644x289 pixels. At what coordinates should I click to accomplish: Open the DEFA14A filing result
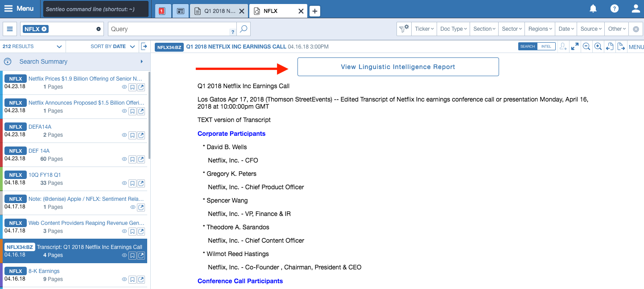pos(40,127)
